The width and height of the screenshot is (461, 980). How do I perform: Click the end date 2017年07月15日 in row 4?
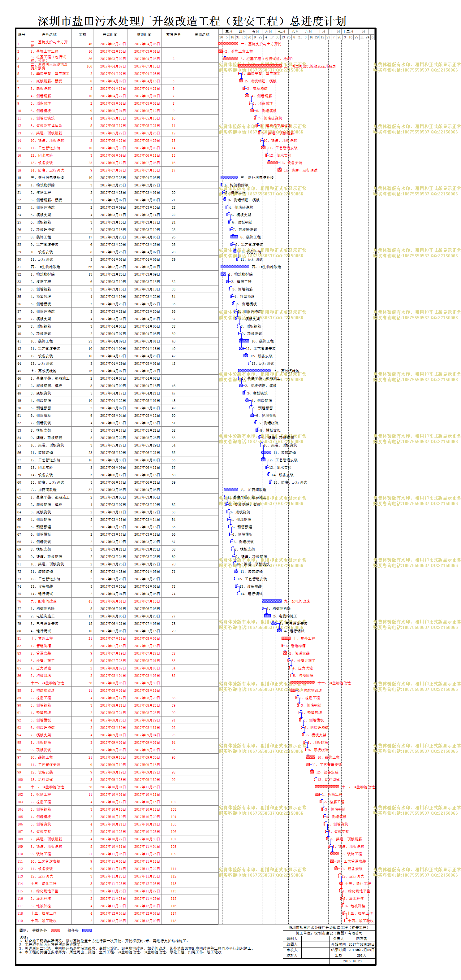point(147,66)
